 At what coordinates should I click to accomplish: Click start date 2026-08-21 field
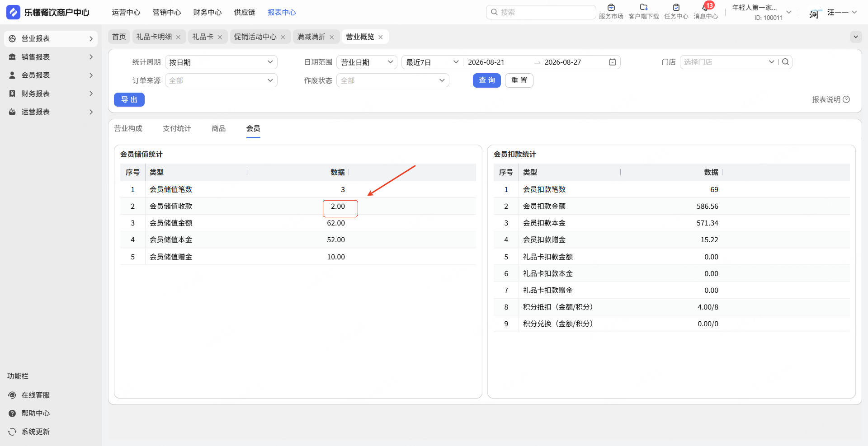(486, 62)
